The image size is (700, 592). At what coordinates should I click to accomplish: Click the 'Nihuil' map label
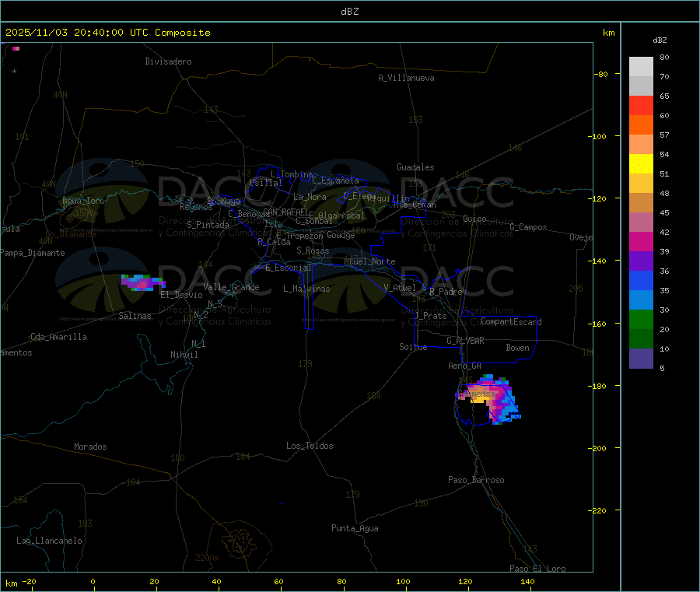point(184,355)
